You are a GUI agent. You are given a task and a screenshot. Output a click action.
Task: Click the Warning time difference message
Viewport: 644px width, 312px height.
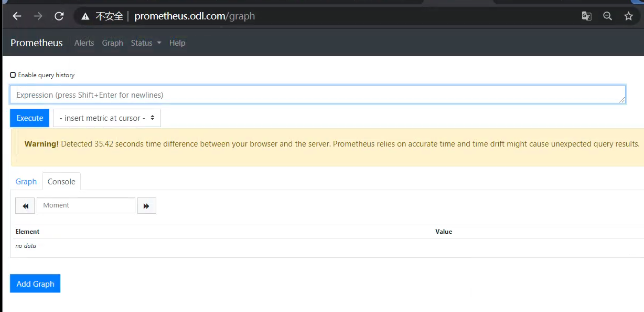click(332, 144)
